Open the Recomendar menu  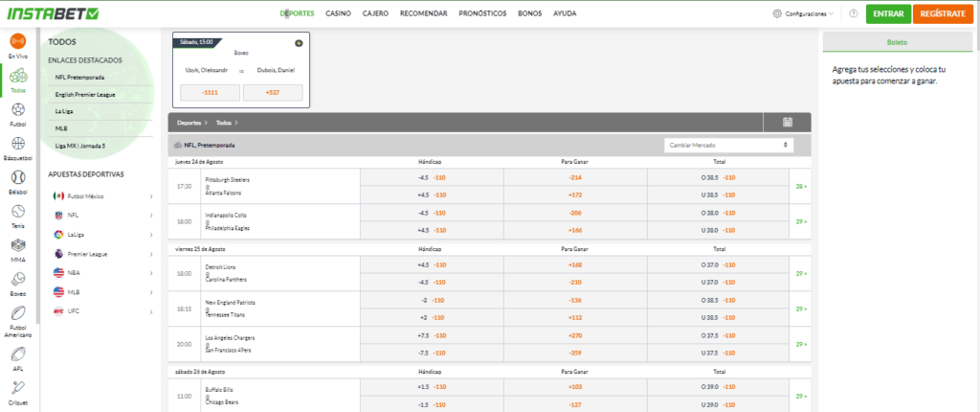pos(424,13)
